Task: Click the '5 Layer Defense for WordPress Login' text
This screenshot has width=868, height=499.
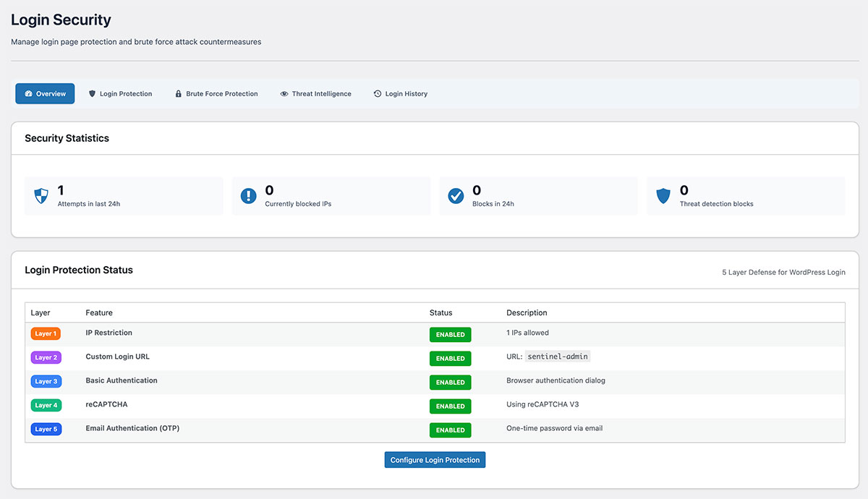Action: (x=783, y=273)
